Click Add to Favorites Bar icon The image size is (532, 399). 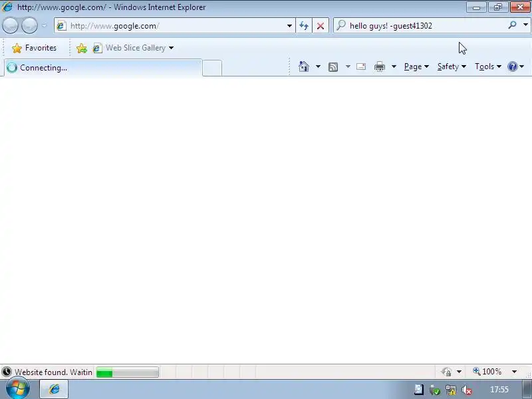pyautogui.click(x=82, y=48)
